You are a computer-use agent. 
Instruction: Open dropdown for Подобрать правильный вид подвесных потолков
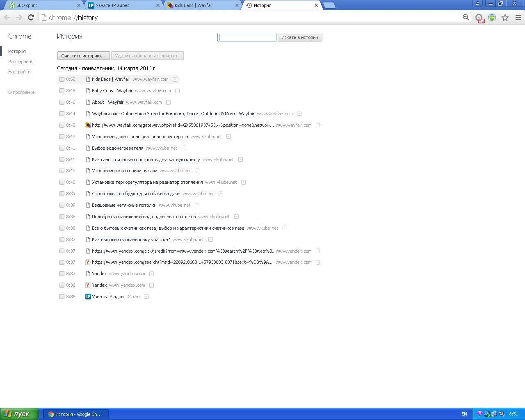coord(236,217)
